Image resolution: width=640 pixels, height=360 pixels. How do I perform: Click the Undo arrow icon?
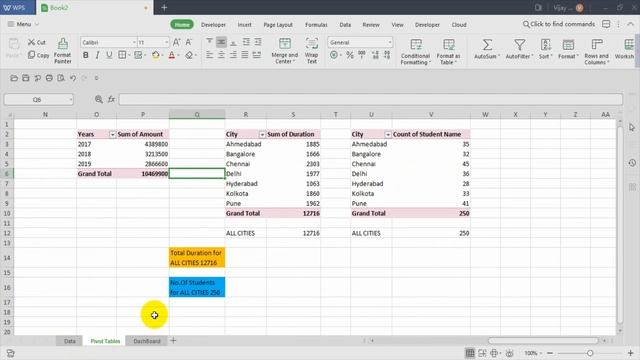pyautogui.click(x=73, y=78)
